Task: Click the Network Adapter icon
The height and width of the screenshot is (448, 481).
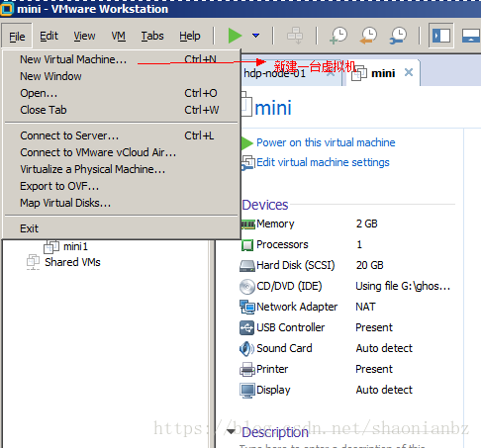Action: [247, 307]
